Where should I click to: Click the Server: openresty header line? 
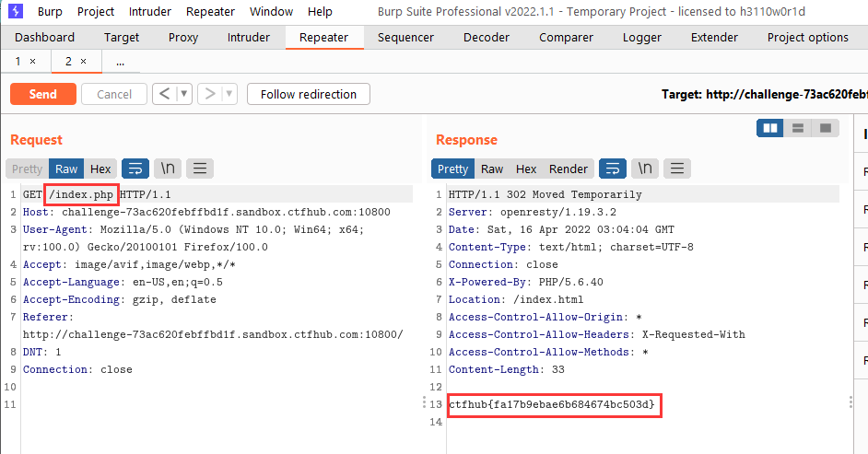(x=532, y=213)
